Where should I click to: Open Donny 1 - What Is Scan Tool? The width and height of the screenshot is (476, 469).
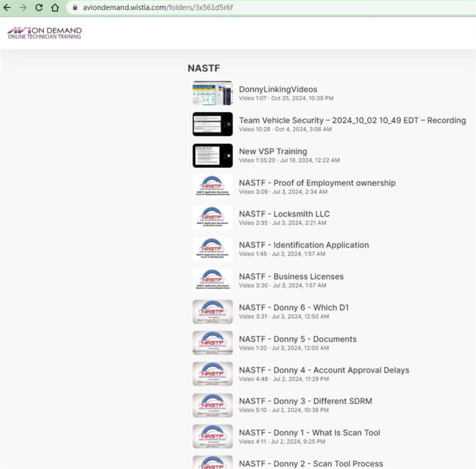coord(309,432)
